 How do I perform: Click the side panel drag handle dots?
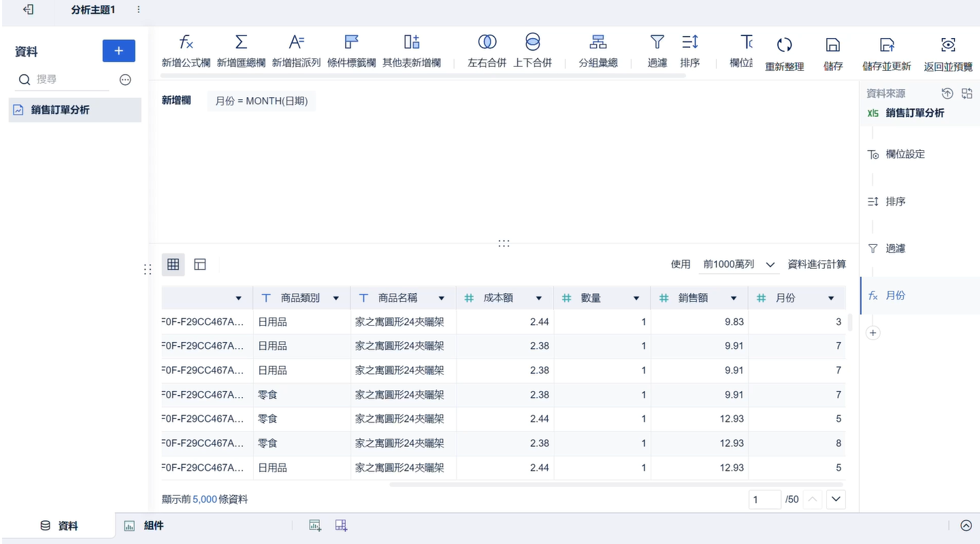[x=148, y=270]
